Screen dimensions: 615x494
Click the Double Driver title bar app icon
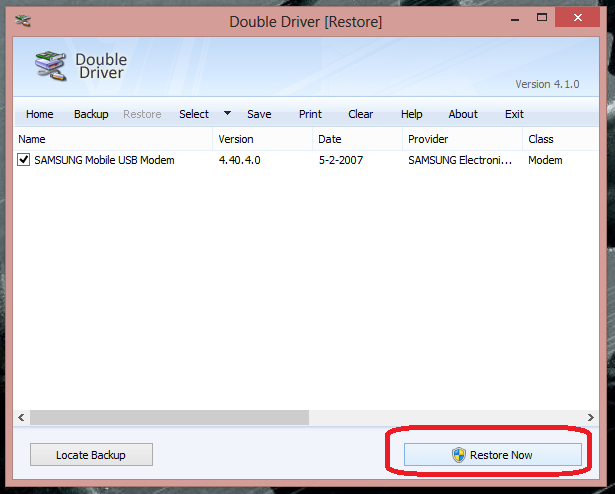click(x=23, y=21)
